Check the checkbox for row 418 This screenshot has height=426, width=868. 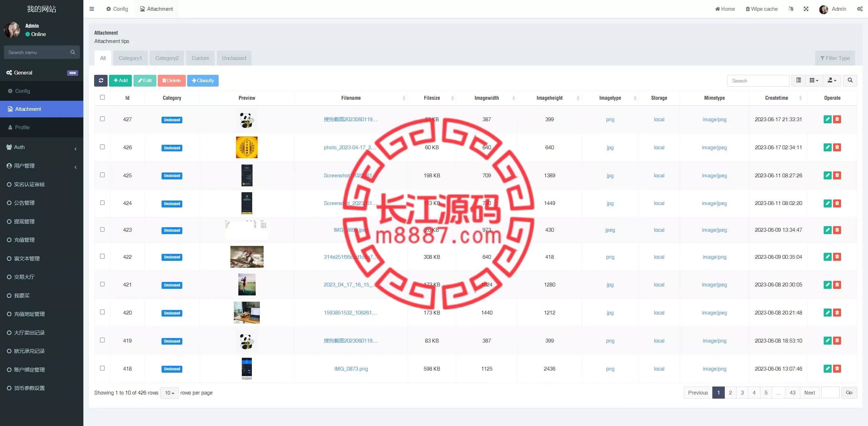[x=102, y=368]
